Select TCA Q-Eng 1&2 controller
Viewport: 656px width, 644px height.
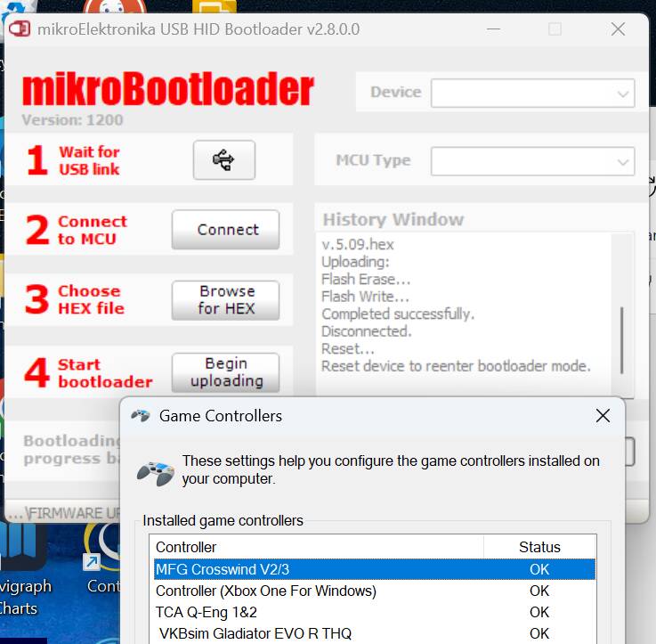coord(375,612)
